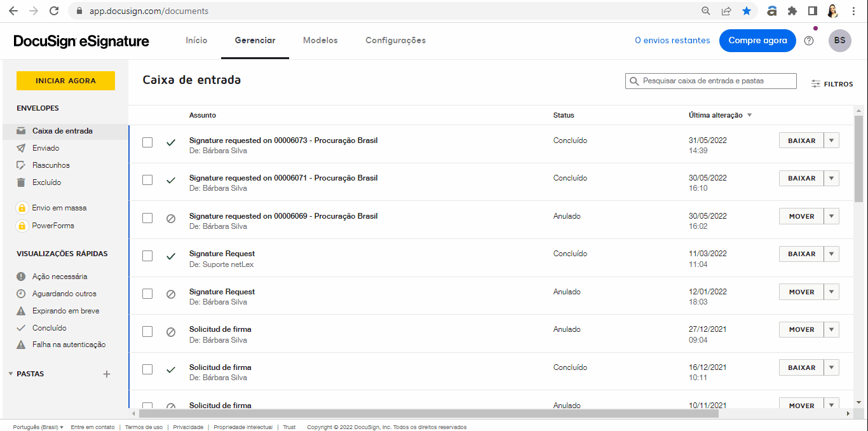Open the help question mark icon

pyautogui.click(x=809, y=41)
